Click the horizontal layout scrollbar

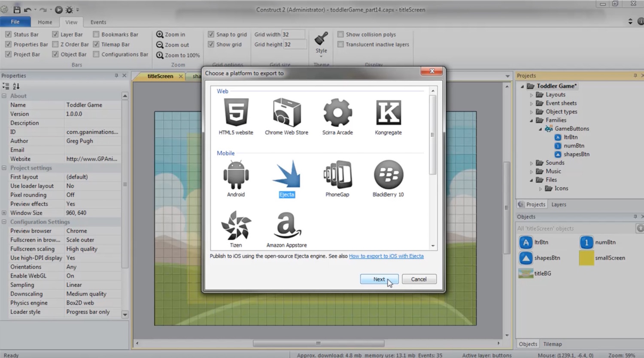pyautogui.click(x=318, y=343)
